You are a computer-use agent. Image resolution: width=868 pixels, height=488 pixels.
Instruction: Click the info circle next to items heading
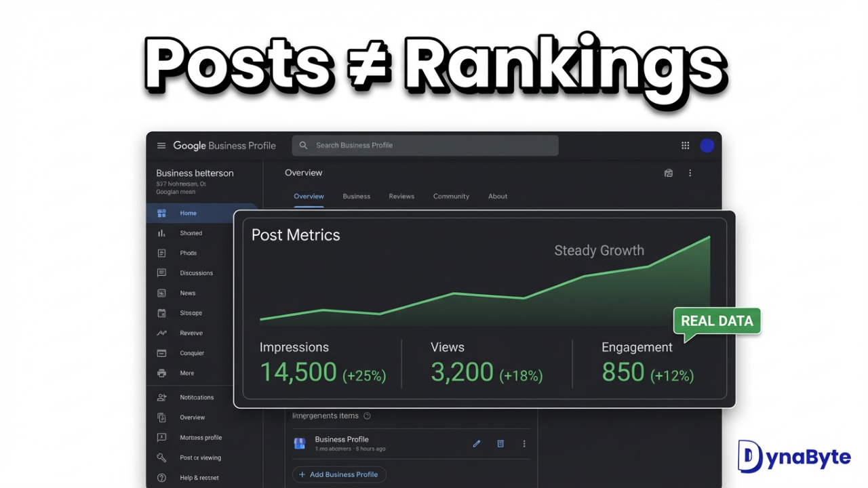(x=367, y=415)
